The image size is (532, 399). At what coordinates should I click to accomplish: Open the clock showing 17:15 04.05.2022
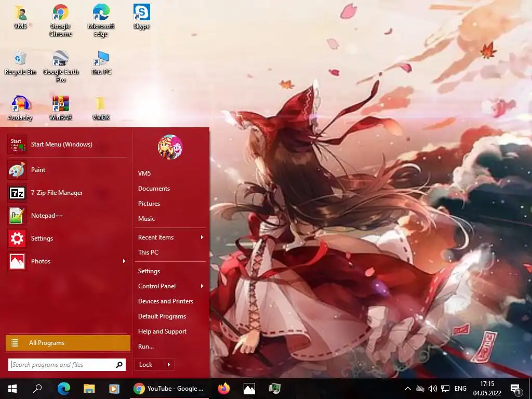click(487, 389)
